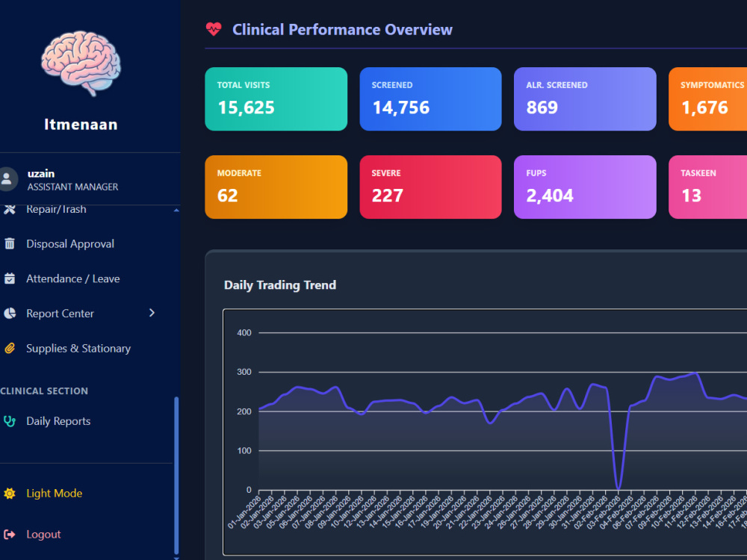Click the 100 value on chart y-axis
The height and width of the screenshot is (560, 747).
(244, 450)
